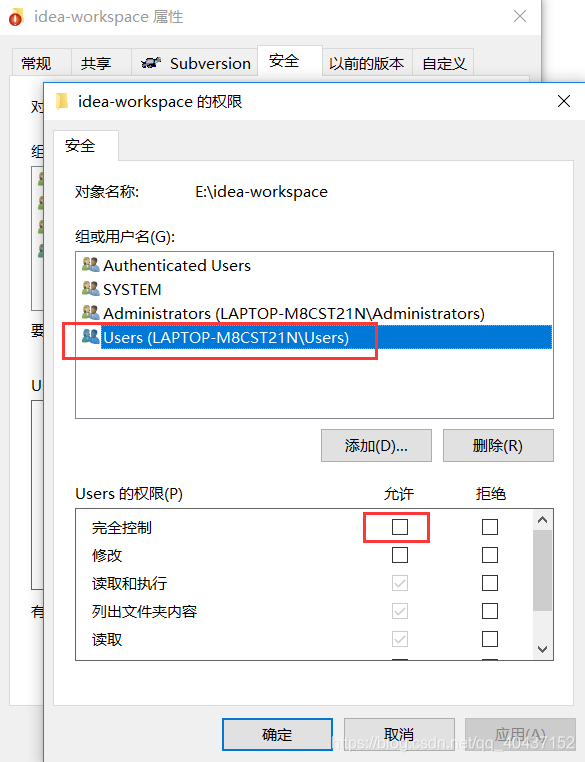The height and width of the screenshot is (762, 585).
Task: Deny full control (完全控制) for Users
Action: [490, 527]
